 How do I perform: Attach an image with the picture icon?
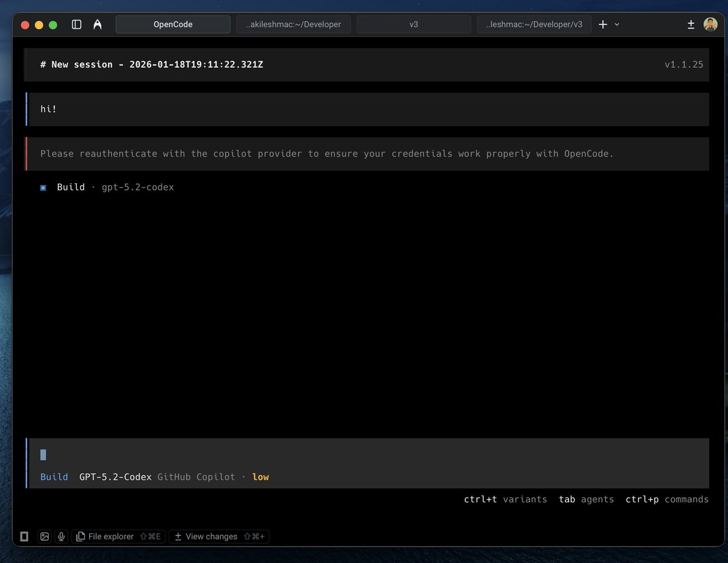(x=44, y=536)
